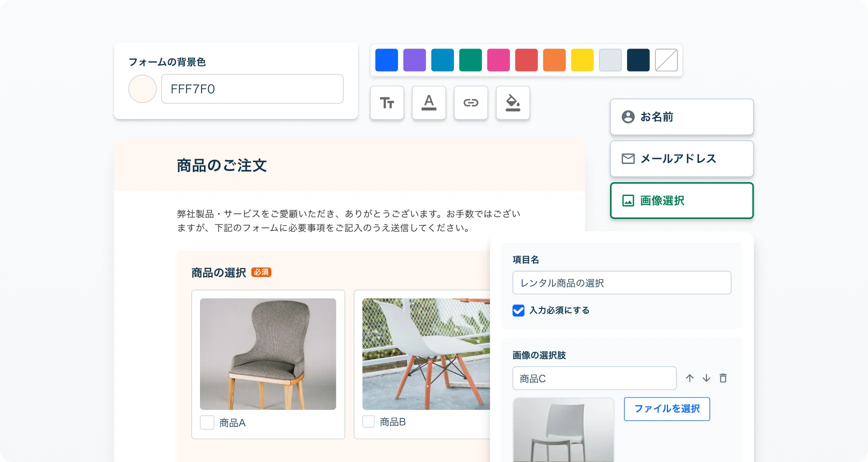Pick the light gray color swatch
Screen dimensions: 868x462
[x=610, y=60]
